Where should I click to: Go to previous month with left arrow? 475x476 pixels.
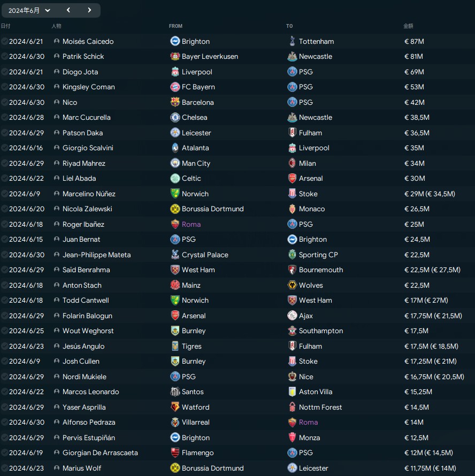tap(68, 10)
